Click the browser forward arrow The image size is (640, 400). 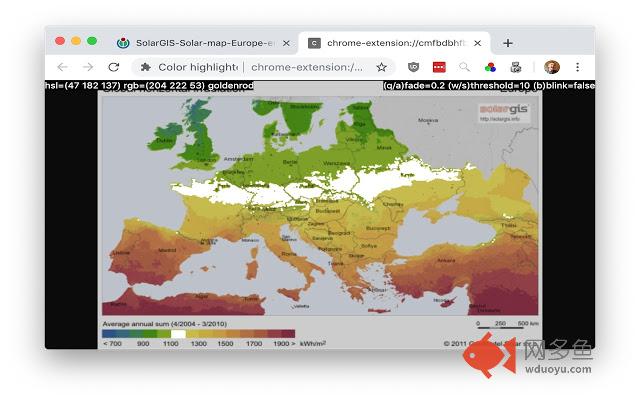(88, 67)
